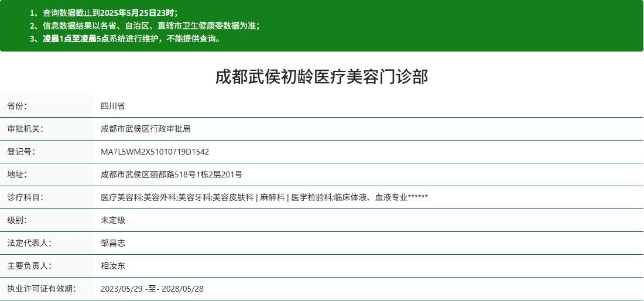This screenshot has height=301, width=644.
Task: Click the name 相汝东
Action: click(x=113, y=266)
